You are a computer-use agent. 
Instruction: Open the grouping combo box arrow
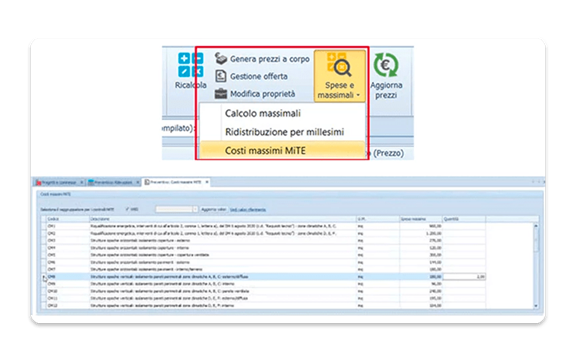(x=195, y=209)
